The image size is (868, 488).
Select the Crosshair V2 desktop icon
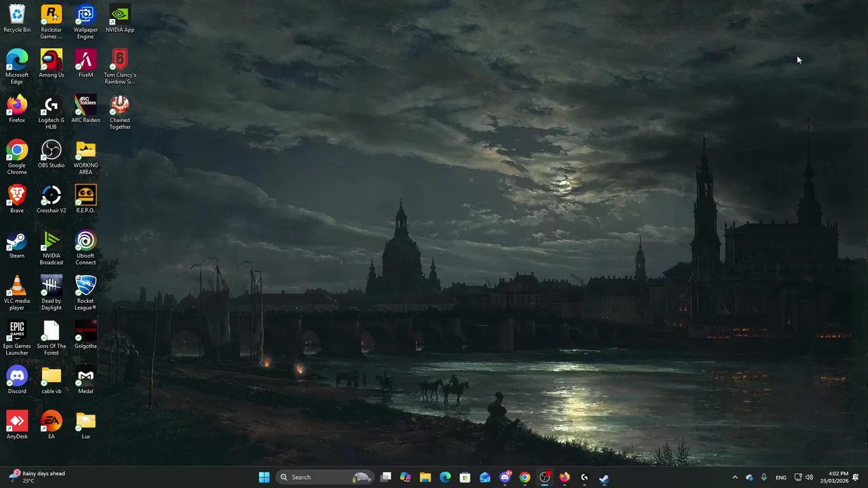[52, 199]
